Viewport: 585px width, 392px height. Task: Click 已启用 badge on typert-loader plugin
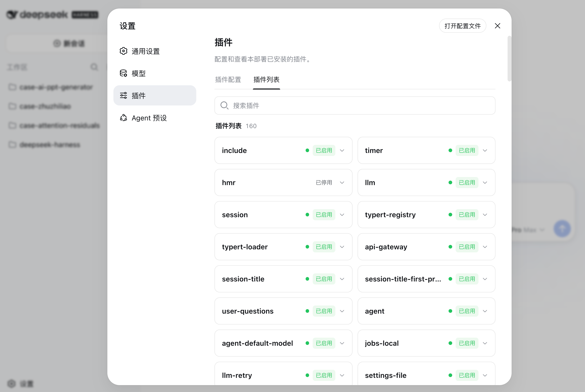(324, 247)
